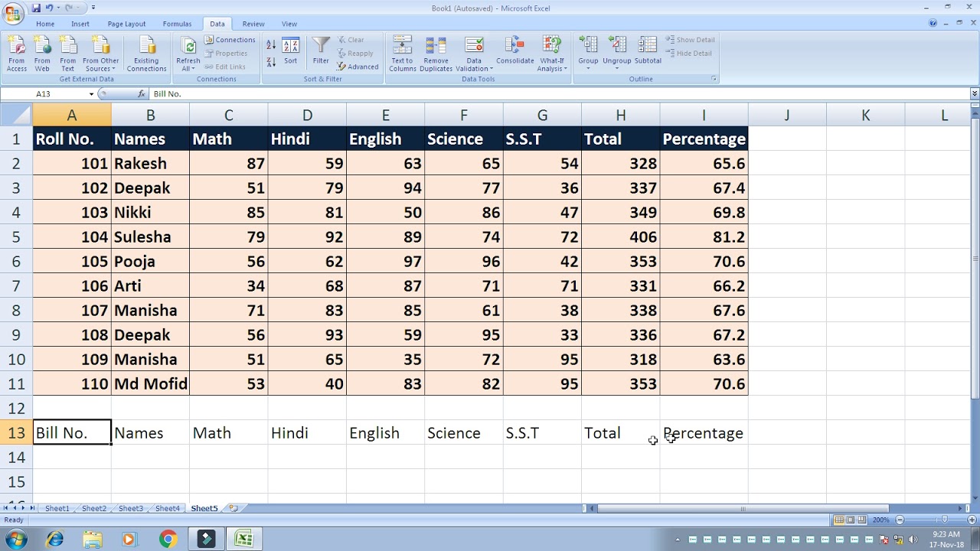Viewport: 980px width, 551px height.
Task: Click the vertical scrollbar thumb
Action: pyautogui.click(x=975, y=258)
